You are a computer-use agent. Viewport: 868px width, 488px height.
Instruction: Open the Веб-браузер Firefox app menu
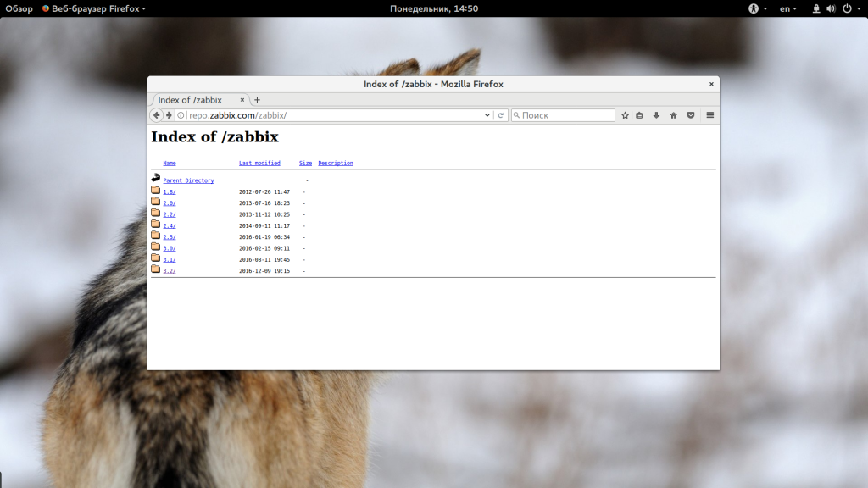94,8
